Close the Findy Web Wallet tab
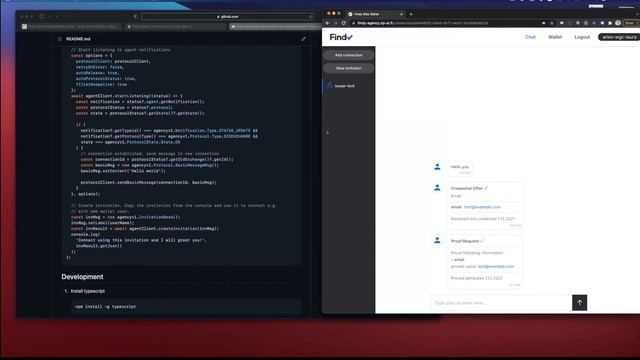Screen dimensions: 640x360 [401, 14]
